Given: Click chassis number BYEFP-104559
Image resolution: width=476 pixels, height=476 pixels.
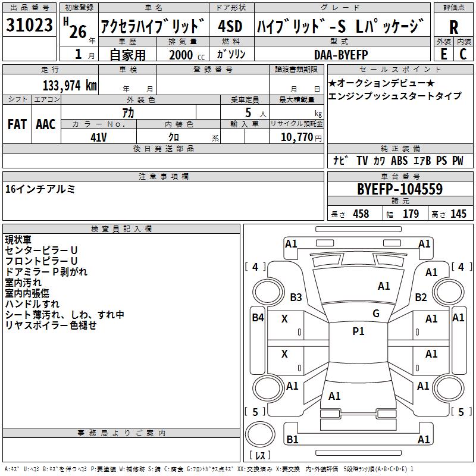Looking at the screenshot, I should [400, 189].
